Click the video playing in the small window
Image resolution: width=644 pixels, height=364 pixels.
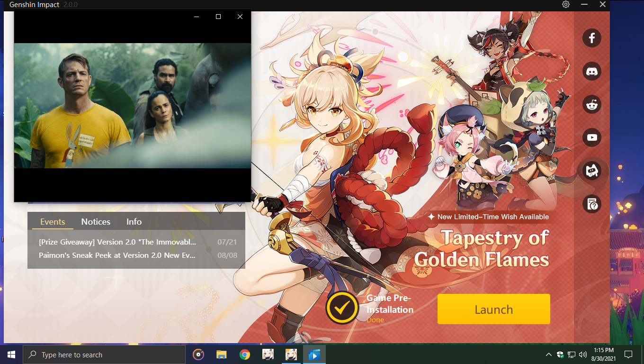(x=132, y=106)
